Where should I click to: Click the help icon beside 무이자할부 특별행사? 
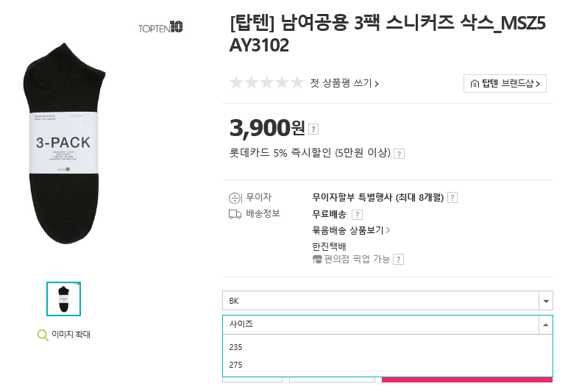tap(452, 198)
